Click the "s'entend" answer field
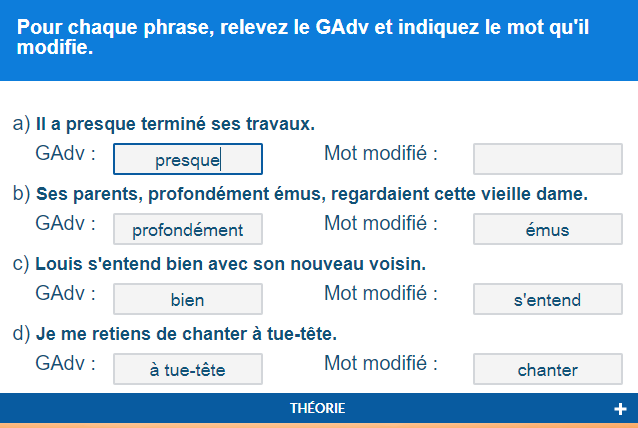 coord(547,299)
